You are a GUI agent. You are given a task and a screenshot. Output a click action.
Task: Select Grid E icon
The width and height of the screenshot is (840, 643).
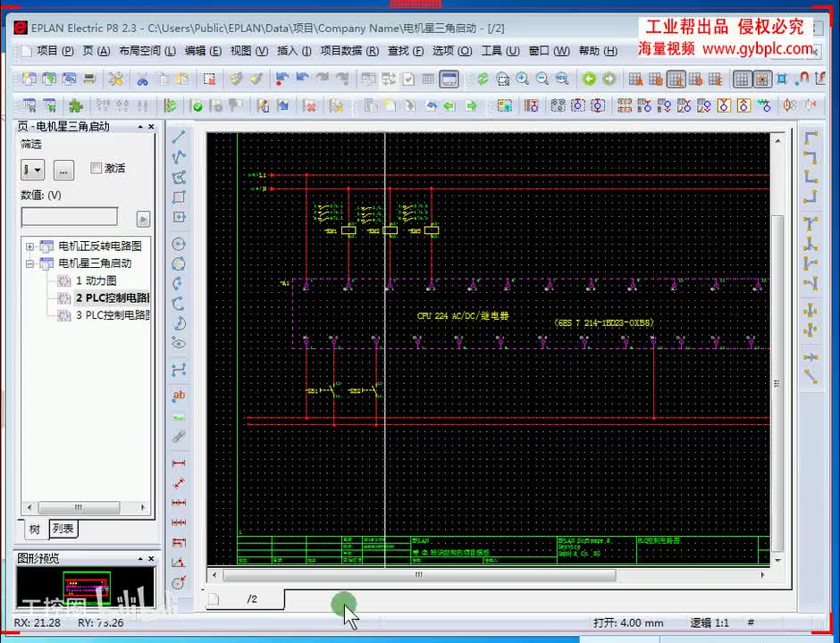click(x=716, y=79)
